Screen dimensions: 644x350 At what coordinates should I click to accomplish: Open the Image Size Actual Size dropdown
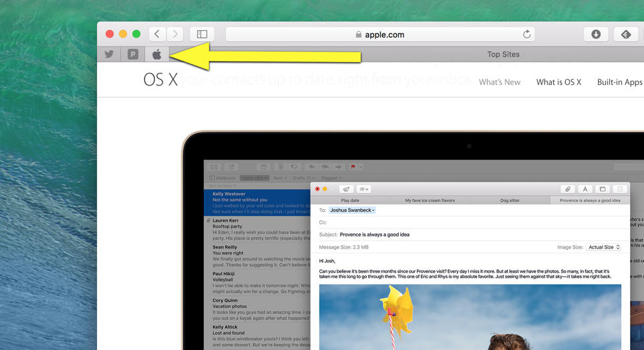tap(604, 247)
